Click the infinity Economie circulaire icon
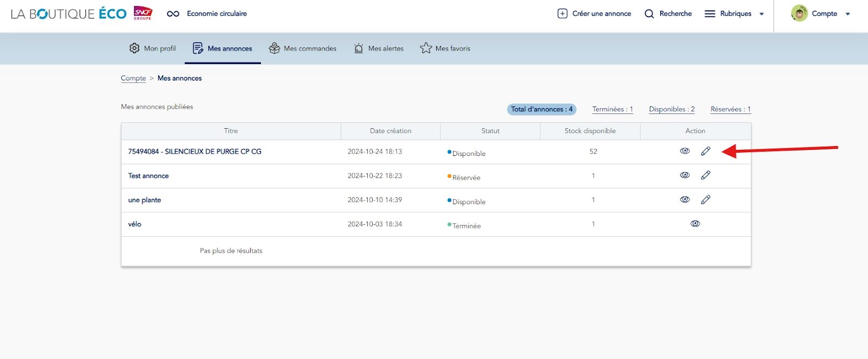The image size is (868, 359). (173, 14)
